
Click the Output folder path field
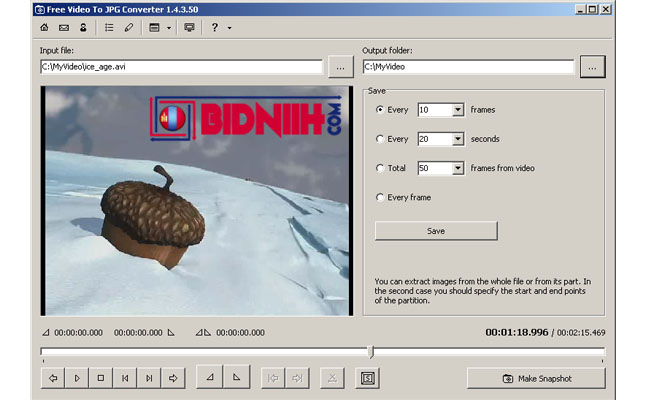(468, 67)
